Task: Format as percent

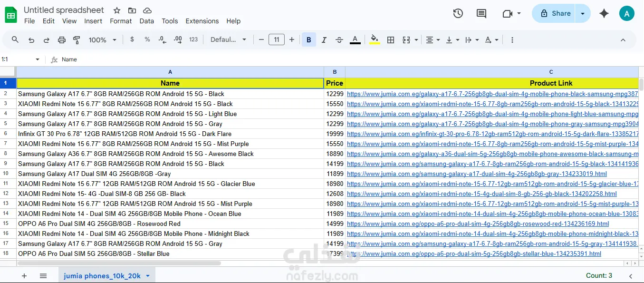Action: [147, 39]
